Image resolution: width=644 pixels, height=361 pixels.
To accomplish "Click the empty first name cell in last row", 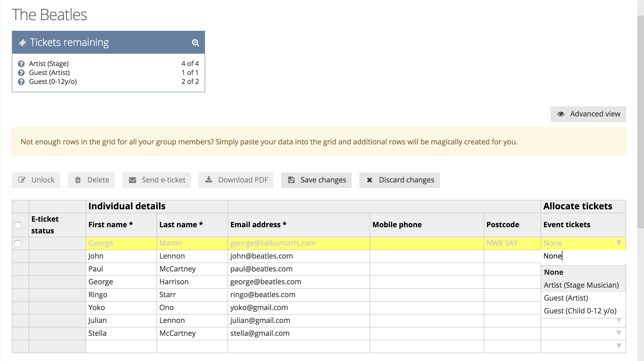I will (x=121, y=346).
